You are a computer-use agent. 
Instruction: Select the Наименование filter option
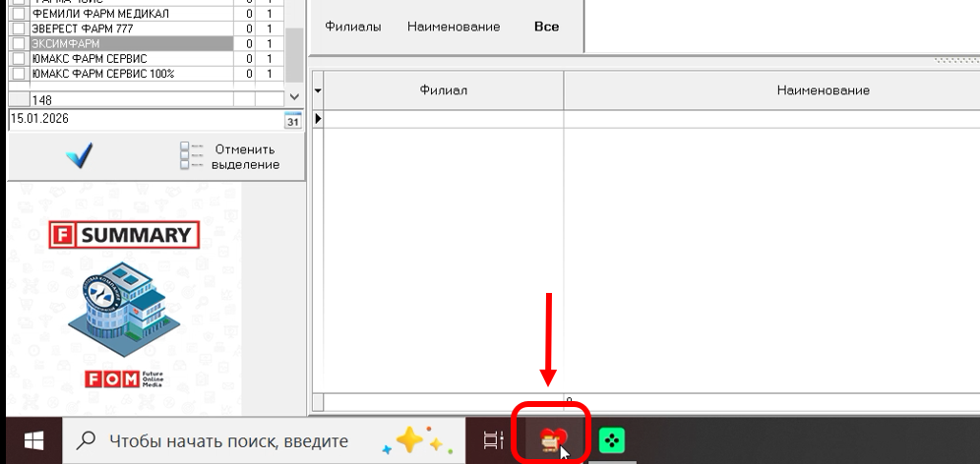click(454, 27)
